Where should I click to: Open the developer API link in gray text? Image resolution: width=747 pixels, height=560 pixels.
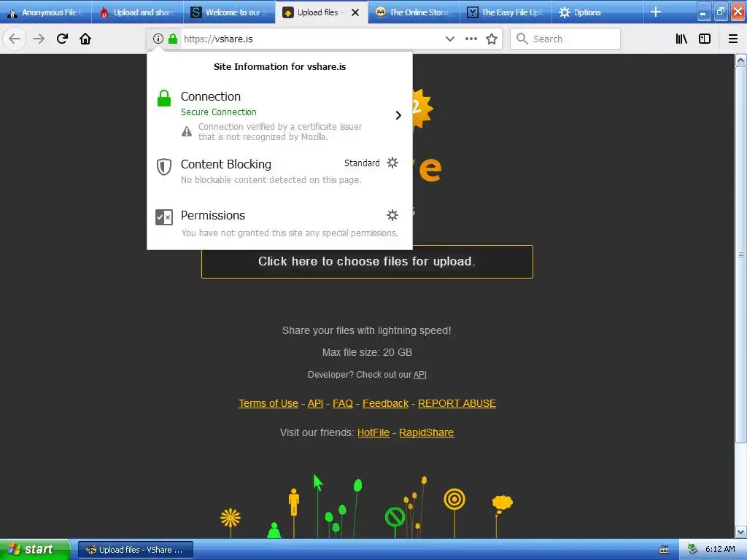(x=419, y=375)
